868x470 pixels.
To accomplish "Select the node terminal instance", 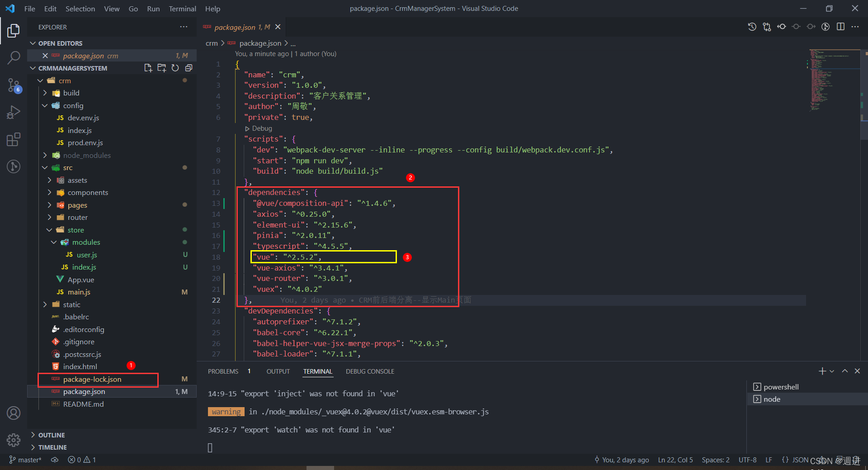I will point(772,399).
